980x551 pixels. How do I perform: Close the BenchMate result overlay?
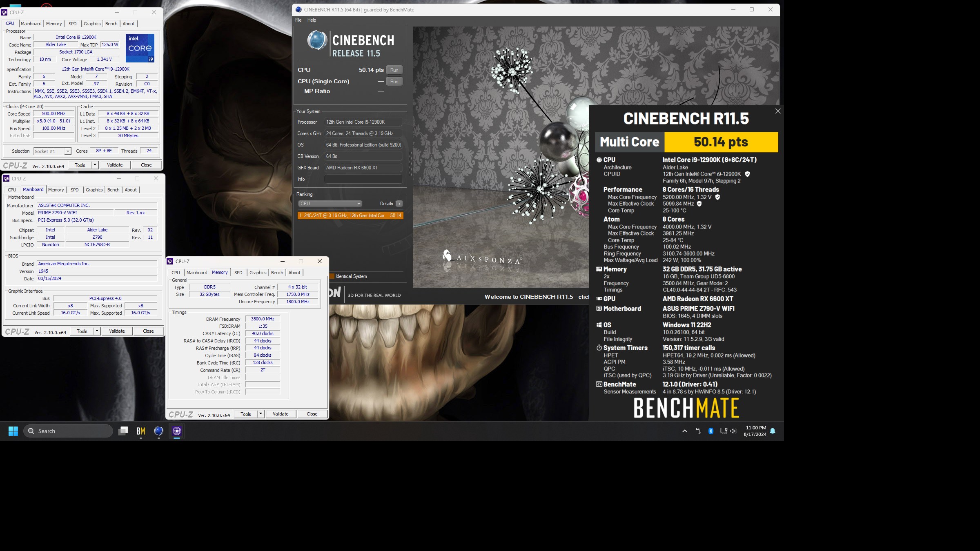tap(778, 111)
